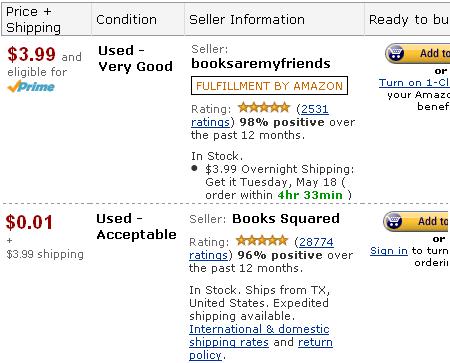Open International & domestic shipping rates link

coord(259,336)
